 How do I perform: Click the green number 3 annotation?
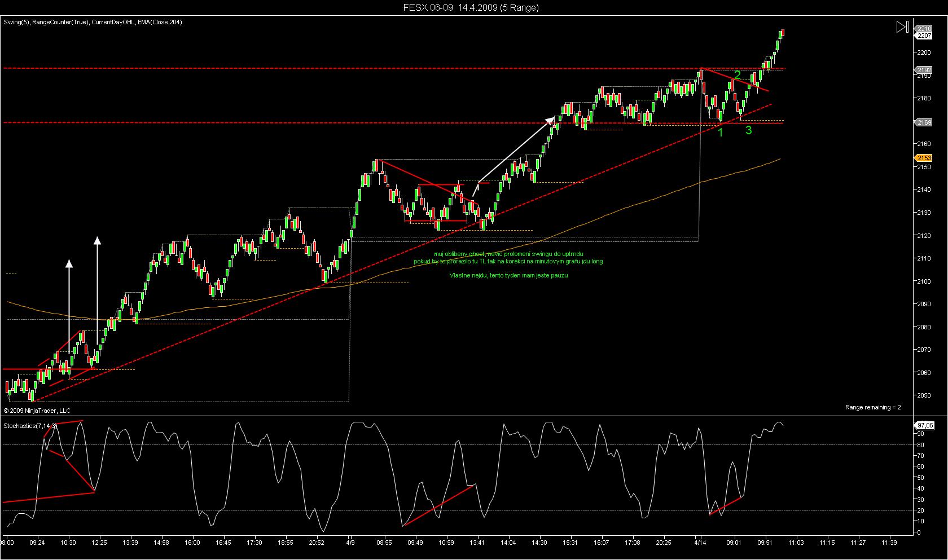[x=748, y=130]
